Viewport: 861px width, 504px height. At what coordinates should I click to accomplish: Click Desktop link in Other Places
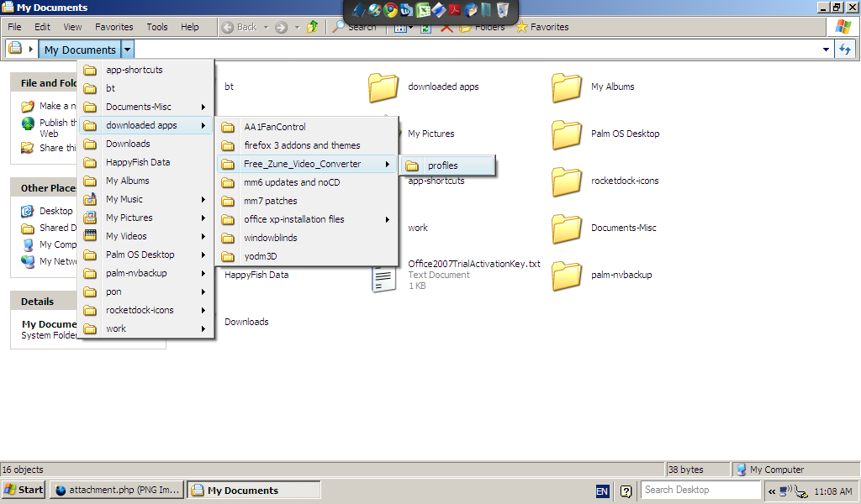click(56, 211)
